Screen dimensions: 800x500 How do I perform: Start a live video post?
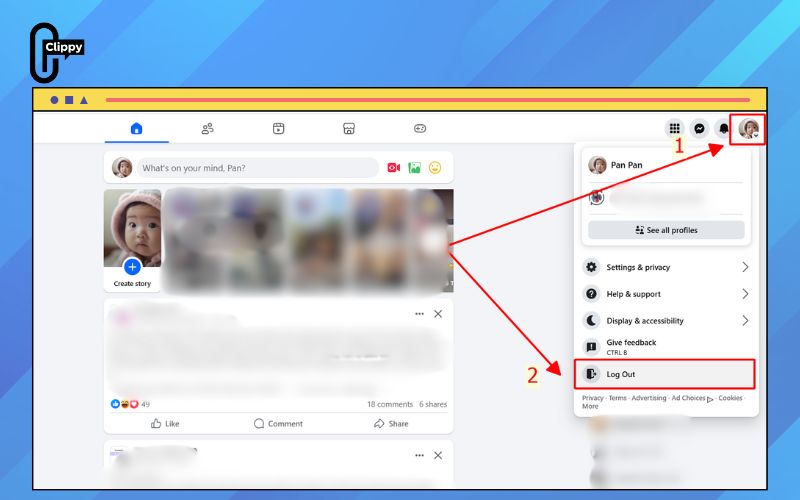(393, 168)
